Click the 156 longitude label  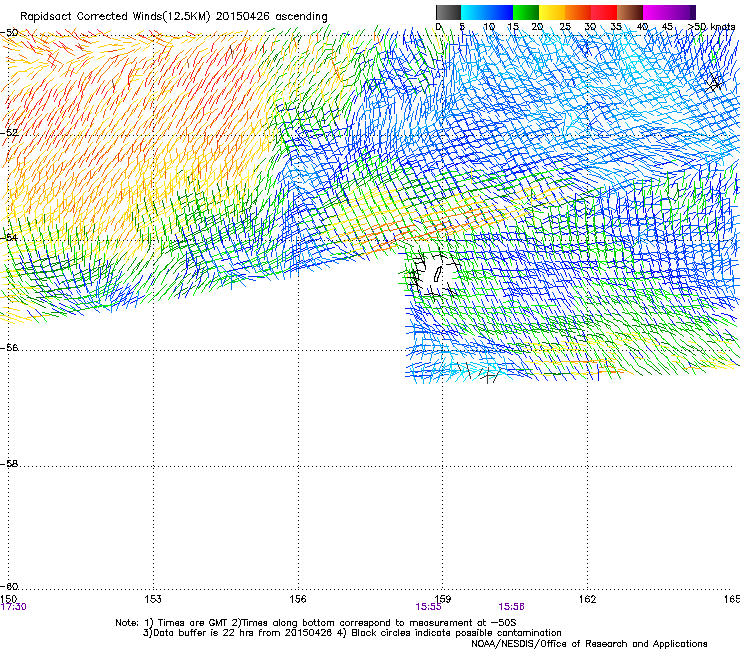pyautogui.click(x=298, y=599)
